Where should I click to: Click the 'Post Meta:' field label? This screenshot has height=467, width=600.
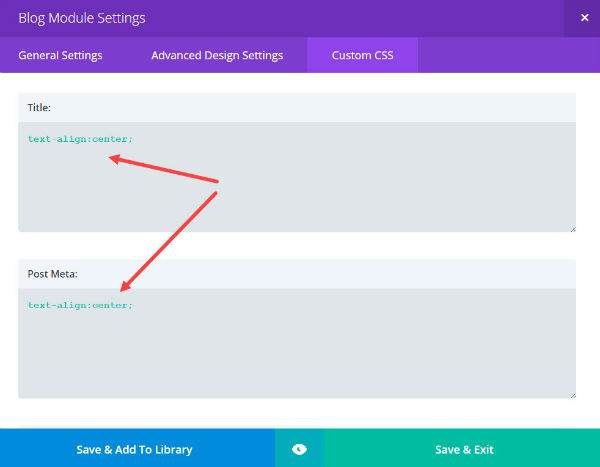click(x=52, y=274)
